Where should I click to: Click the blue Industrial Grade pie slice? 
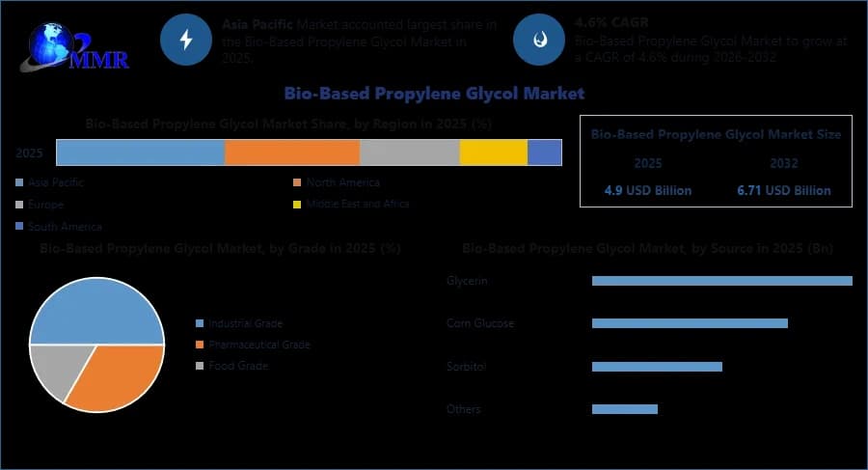click(96, 311)
